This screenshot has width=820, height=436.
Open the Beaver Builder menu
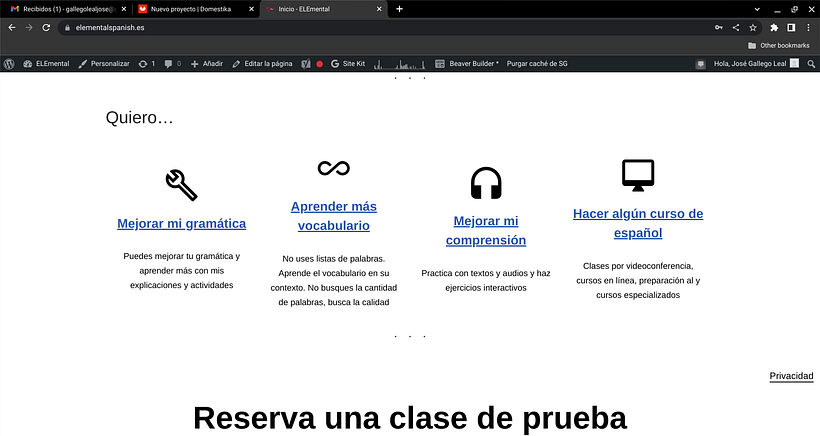pos(467,64)
